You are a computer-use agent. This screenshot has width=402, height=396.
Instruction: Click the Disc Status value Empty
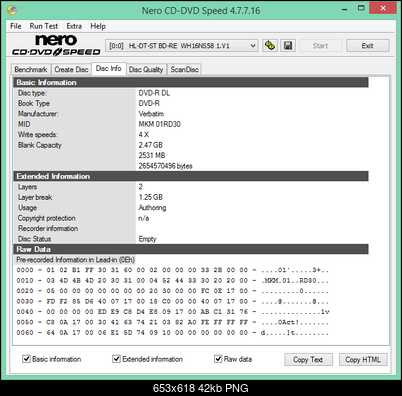(147, 239)
